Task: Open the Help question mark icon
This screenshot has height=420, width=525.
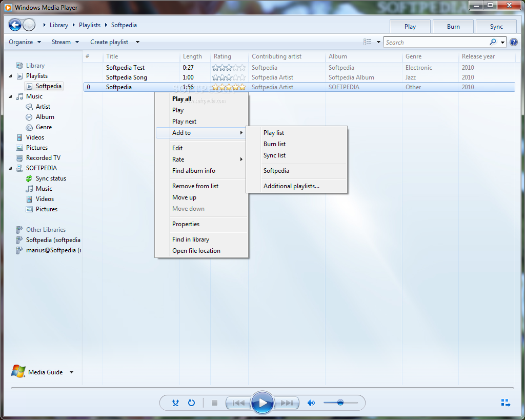Action: pyautogui.click(x=513, y=42)
